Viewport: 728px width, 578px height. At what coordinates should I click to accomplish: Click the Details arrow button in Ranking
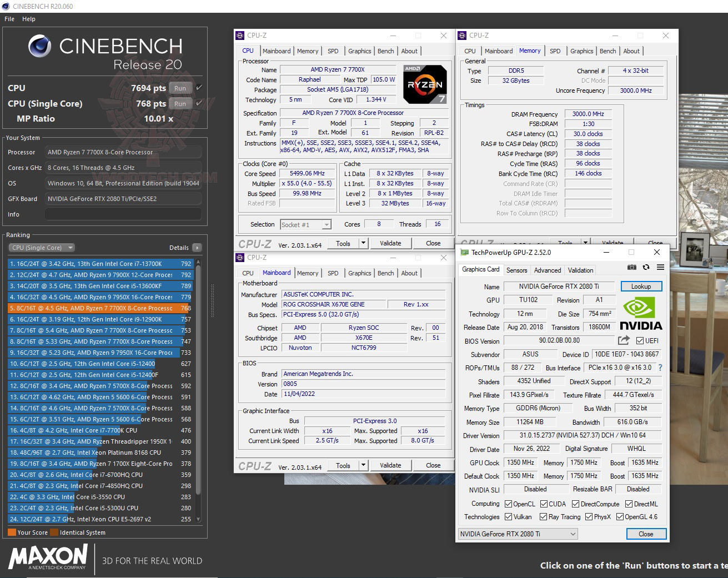[x=197, y=248]
